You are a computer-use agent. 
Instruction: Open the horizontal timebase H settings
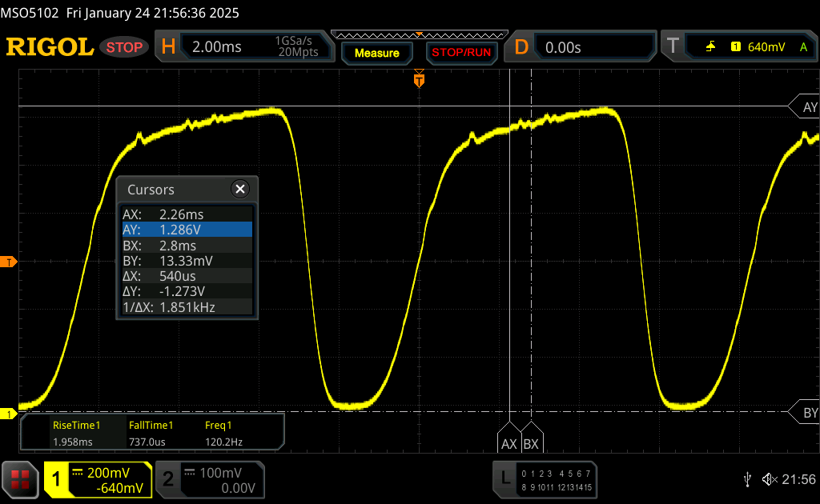tap(168, 47)
